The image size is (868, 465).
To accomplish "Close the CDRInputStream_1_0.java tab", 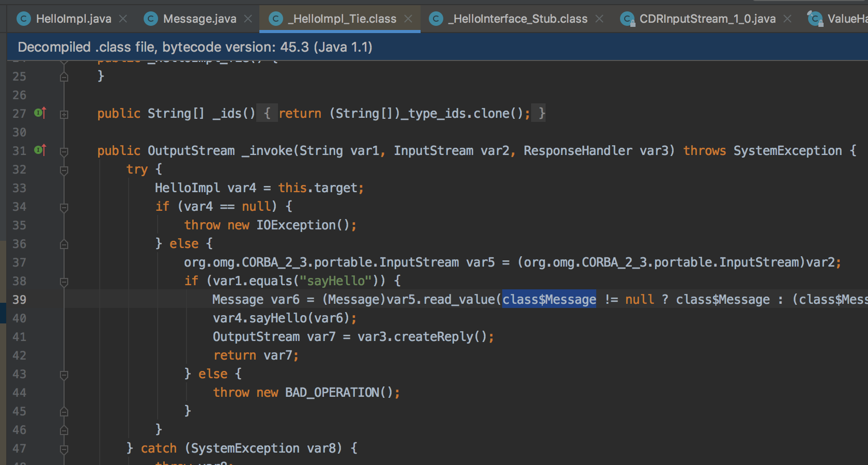I will (787, 19).
